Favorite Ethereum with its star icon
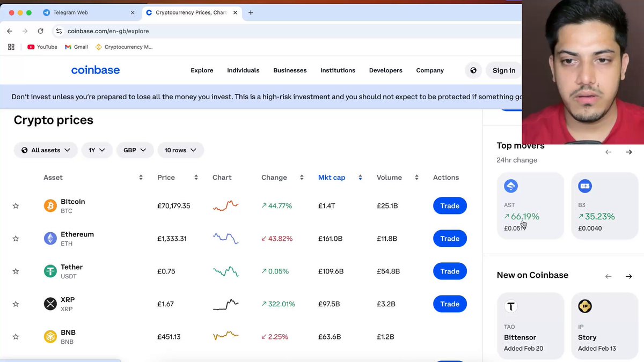 point(16,239)
